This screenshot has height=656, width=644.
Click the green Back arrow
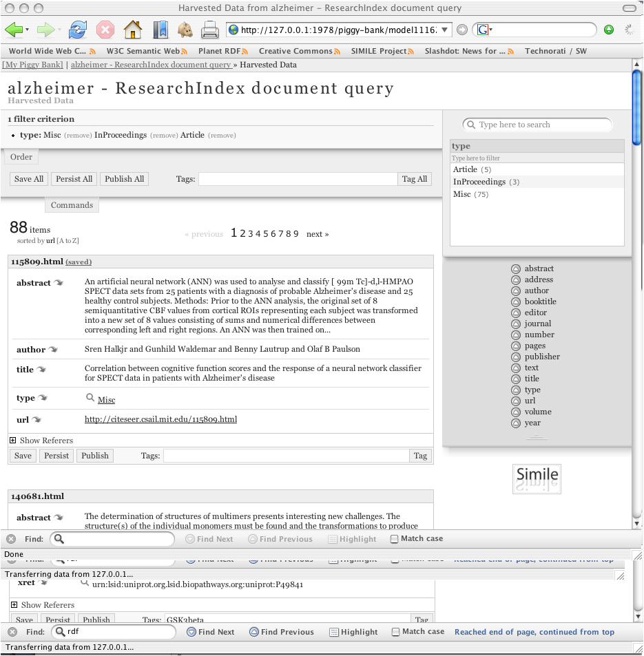[x=14, y=30]
